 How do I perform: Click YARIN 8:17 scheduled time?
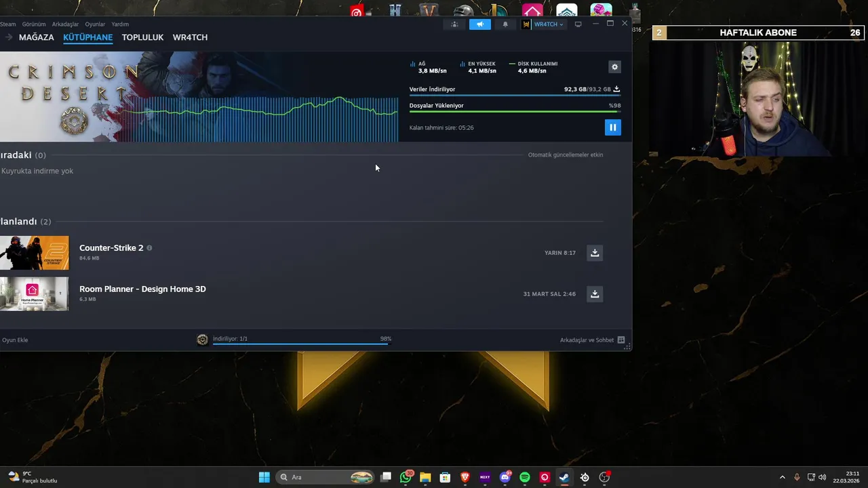click(560, 253)
